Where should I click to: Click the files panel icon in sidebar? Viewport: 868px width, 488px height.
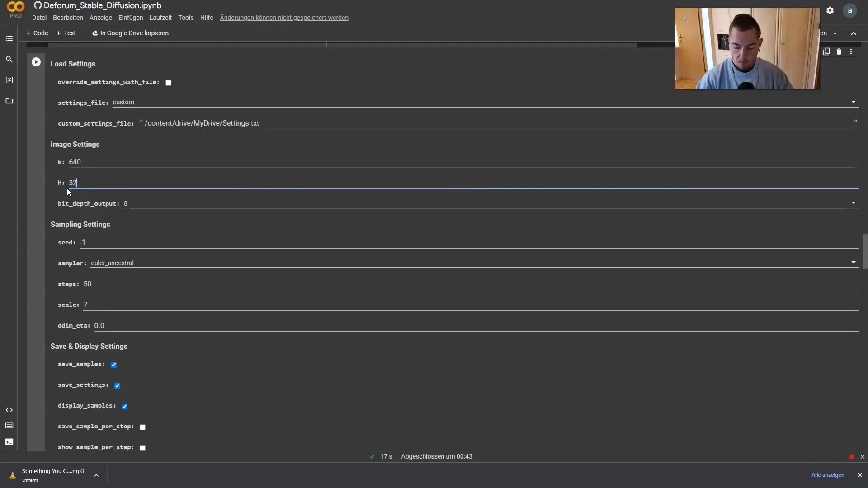pos(9,100)
